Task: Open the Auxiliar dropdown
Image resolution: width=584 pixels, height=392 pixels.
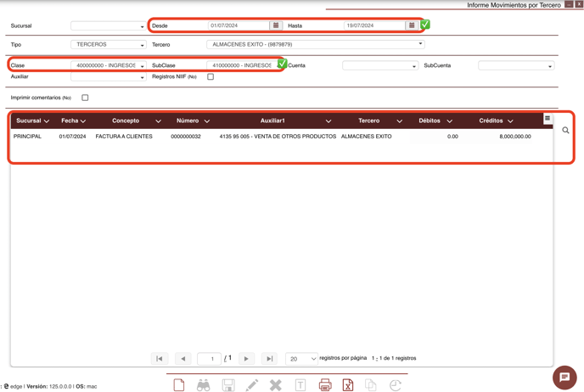Action: pyautogui.click(x=109, y=76)
